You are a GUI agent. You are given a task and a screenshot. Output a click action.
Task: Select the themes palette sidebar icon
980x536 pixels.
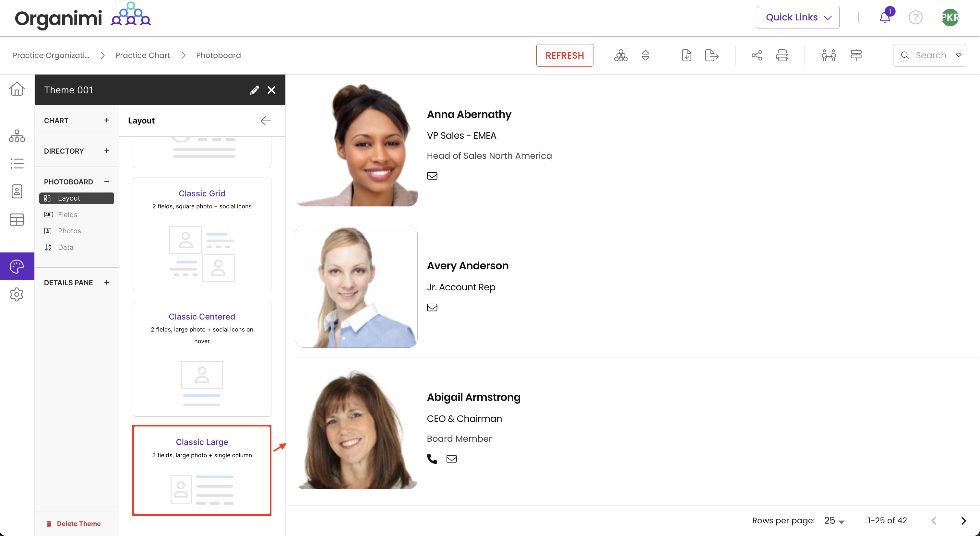point(17,266)
